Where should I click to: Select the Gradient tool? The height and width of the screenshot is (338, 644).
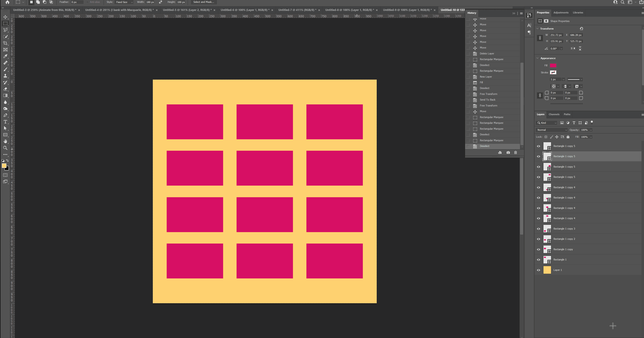click(x=5, y=96)
